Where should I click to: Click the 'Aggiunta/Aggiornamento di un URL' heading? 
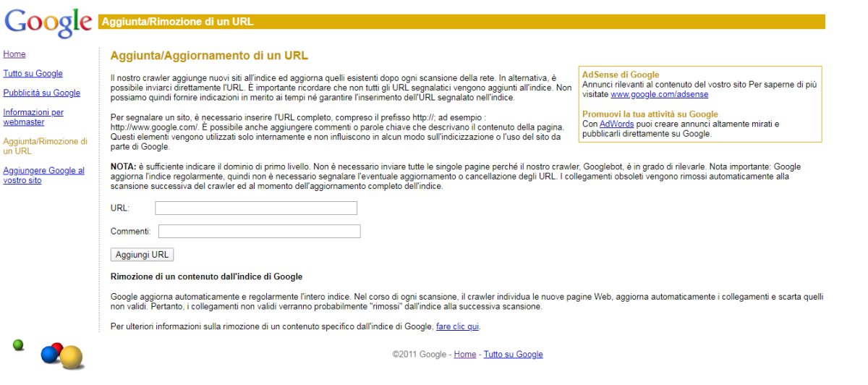(x=209, y=56)
